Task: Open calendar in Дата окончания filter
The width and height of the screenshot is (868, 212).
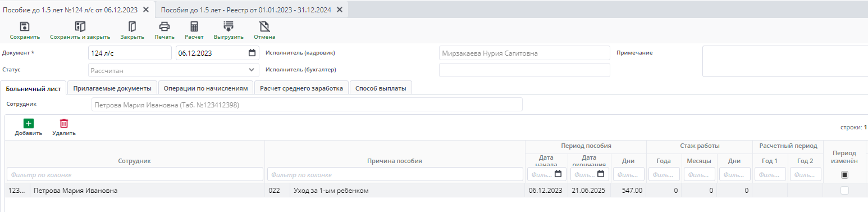Action: 600,174
